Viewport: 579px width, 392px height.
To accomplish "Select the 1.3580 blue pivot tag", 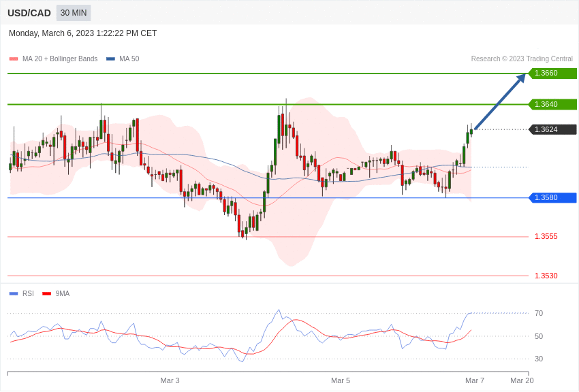I will (x=552, y=197).
